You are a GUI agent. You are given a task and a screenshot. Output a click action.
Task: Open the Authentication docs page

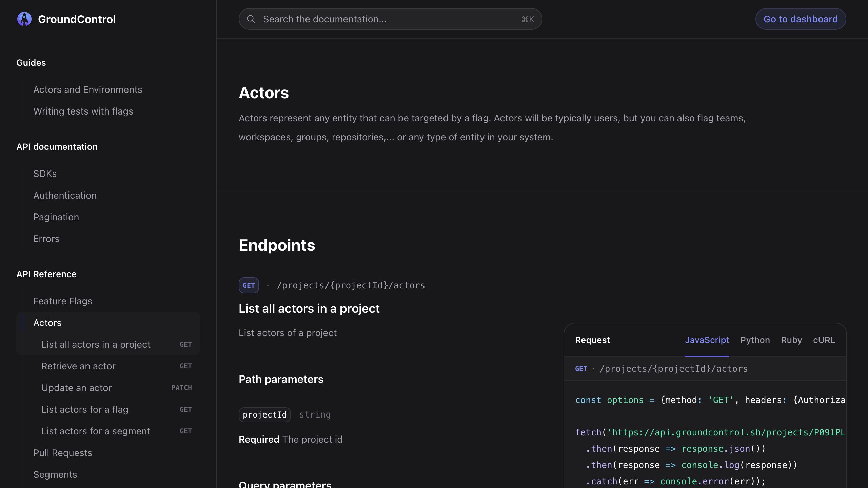click(x=65, y=195)
